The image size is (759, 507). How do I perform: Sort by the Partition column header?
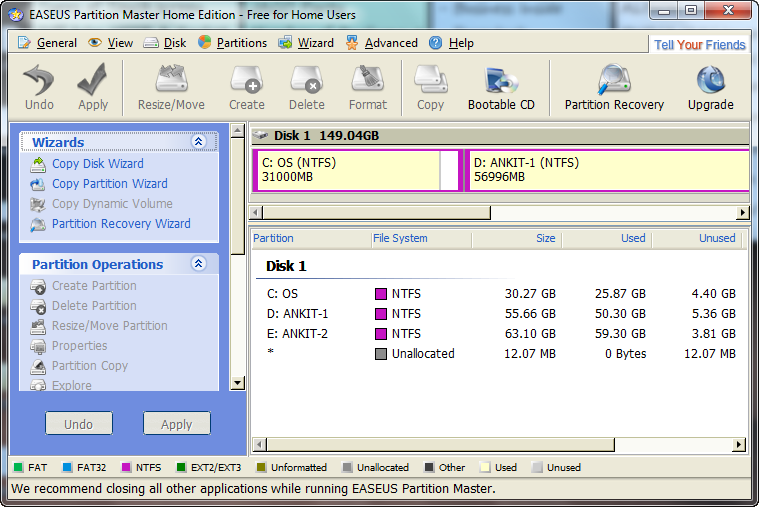click(311, 238)
